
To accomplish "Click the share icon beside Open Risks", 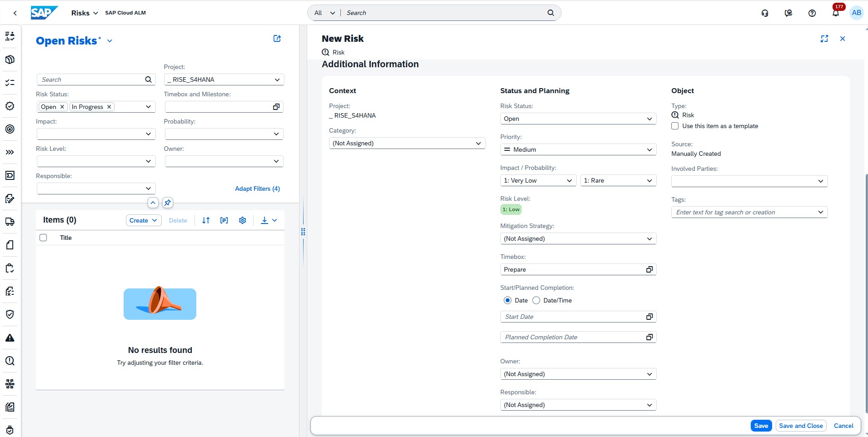I will [x=277, y=39].
